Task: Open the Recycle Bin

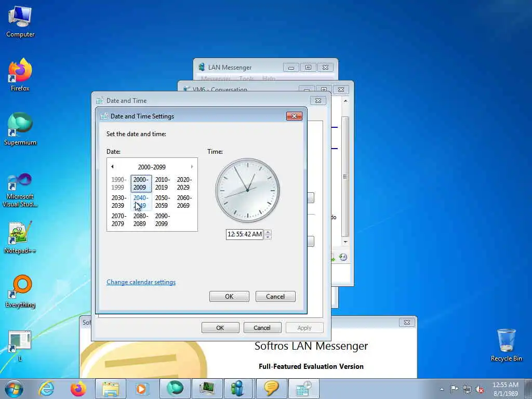Action: (506, 345)
